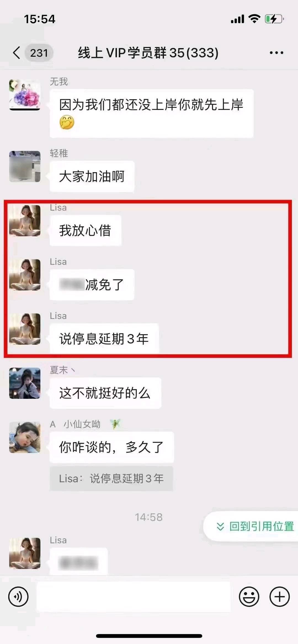Open 无我's flower avatar
The width and height of the screenshot is (298, 644).
click(25, 95)
